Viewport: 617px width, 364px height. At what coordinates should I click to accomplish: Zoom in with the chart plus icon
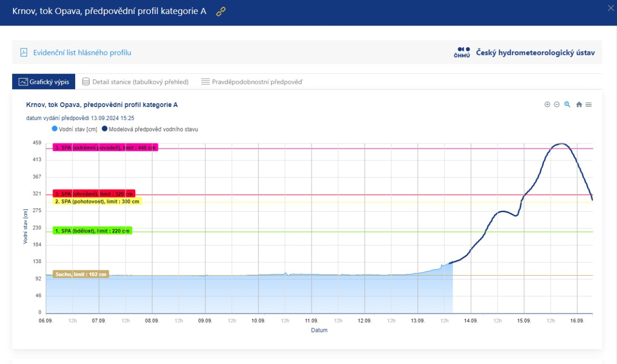pyautogui.click(x=547, y=105)
